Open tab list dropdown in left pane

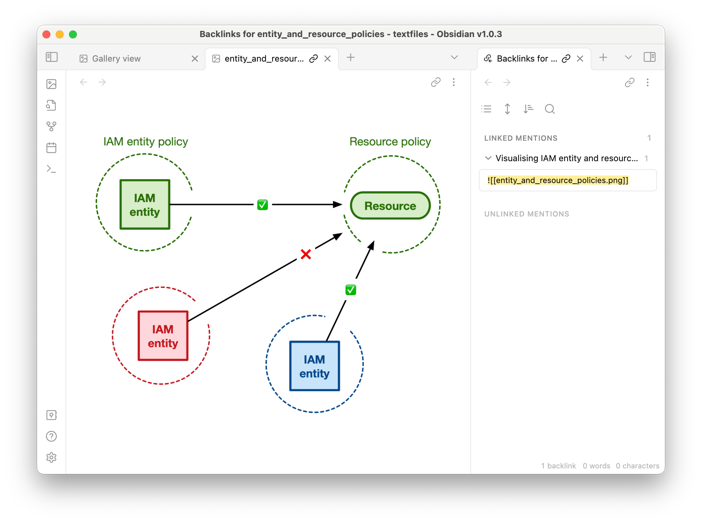coord(454,57)
